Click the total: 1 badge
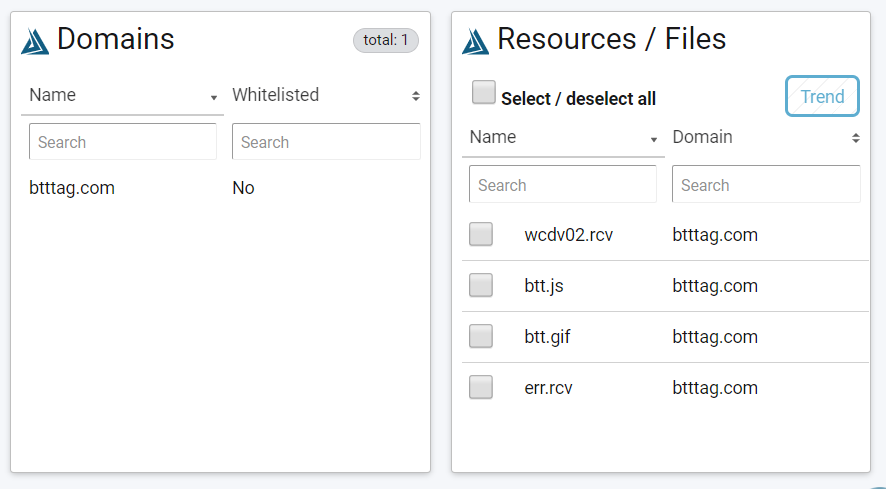 pyautogui.click(x=386, y=40)
